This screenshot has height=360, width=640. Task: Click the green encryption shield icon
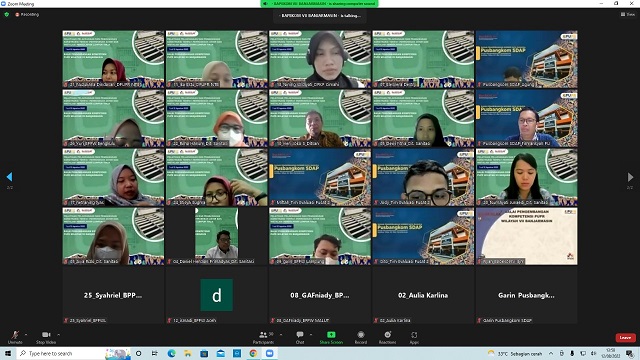pos(7,14)
